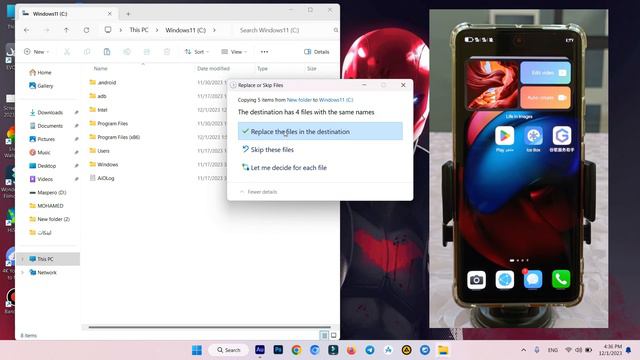
Task: Open File Explorer from the taskbar
Action: click(x=443, y=350)
